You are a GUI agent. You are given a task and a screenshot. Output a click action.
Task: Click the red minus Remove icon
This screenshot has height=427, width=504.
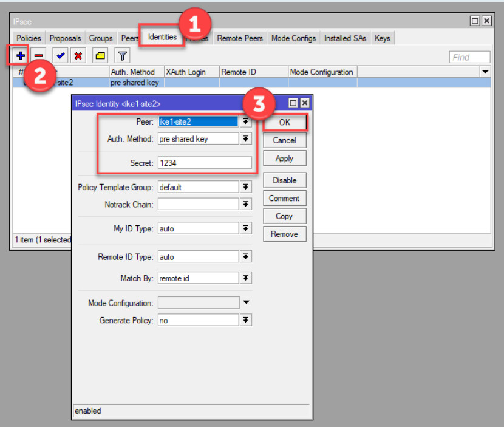[x=39, y=56]
